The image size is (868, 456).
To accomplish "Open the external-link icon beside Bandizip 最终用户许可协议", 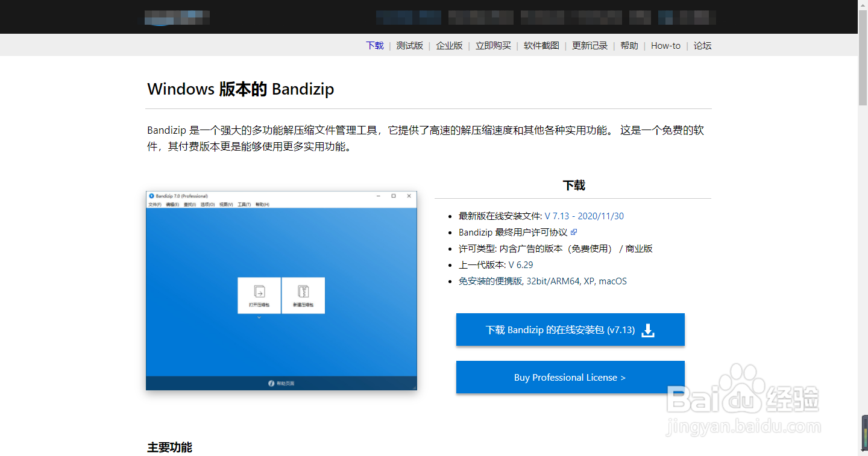I will [x=573, y=232].
